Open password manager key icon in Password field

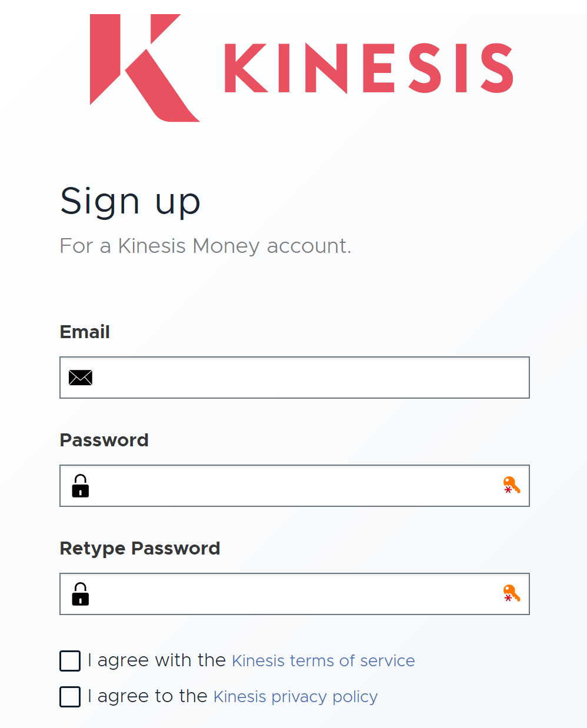click(x=512, y=485)
